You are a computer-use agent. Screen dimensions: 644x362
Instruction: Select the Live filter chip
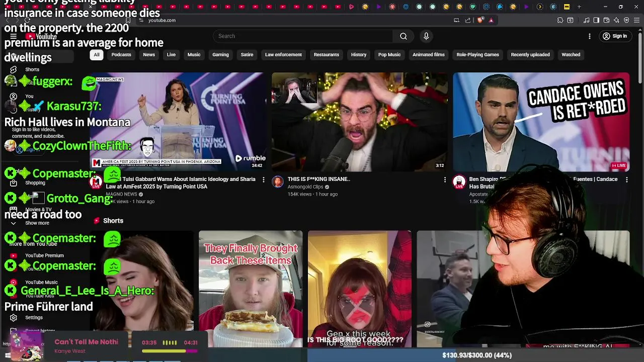pyautogui.click(x=171, y=55)
